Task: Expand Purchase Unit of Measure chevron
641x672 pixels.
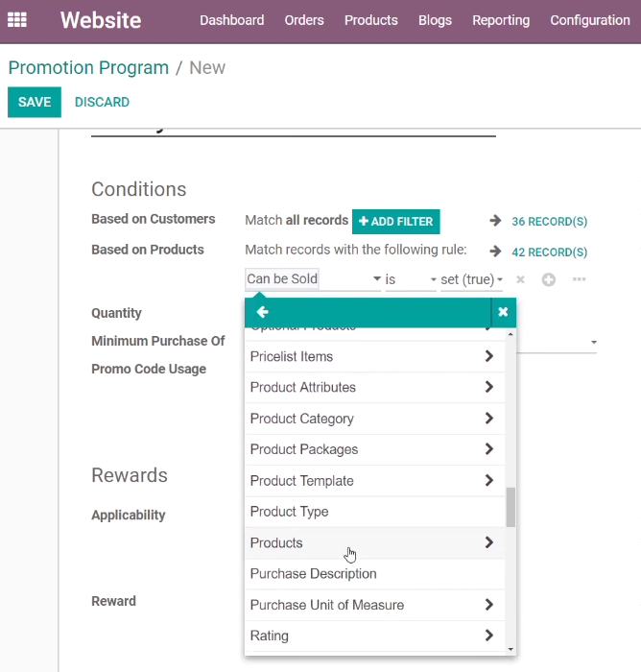Action: [x=488, y=605]
